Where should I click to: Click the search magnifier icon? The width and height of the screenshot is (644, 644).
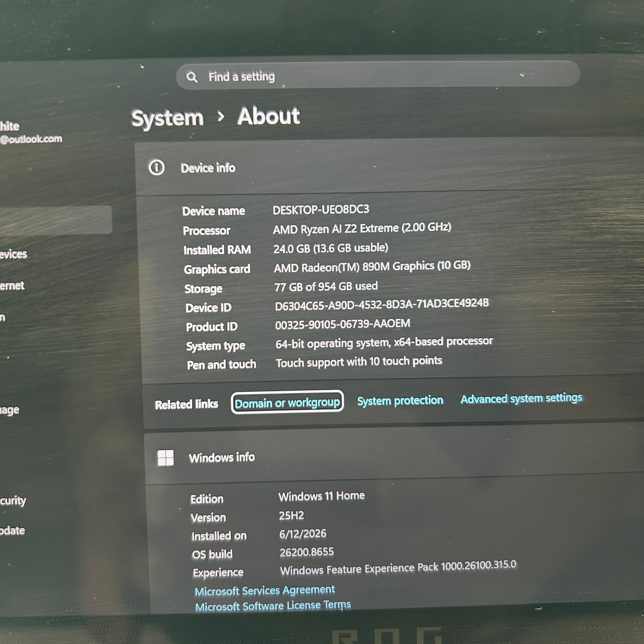[x=192, y=77]
